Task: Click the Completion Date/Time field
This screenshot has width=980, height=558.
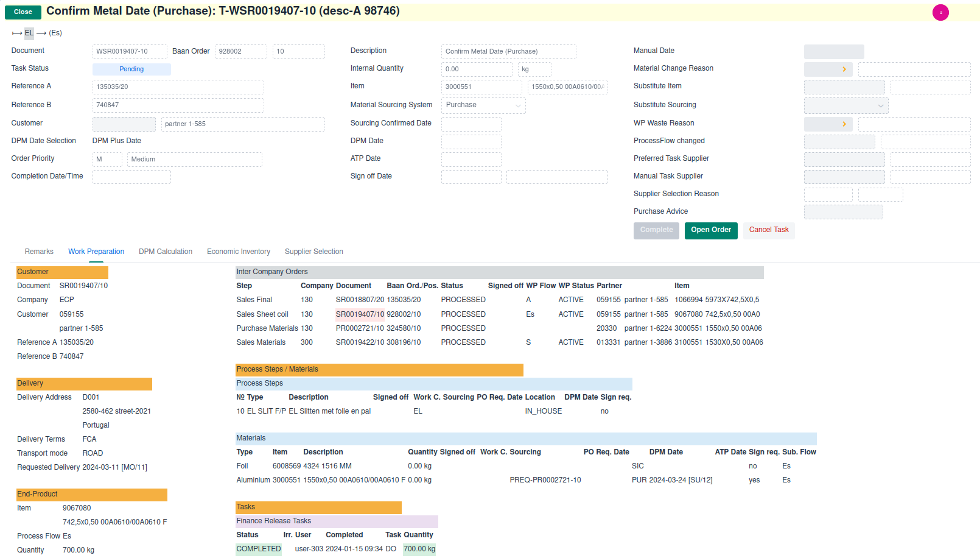Action: tap(131, 177)
